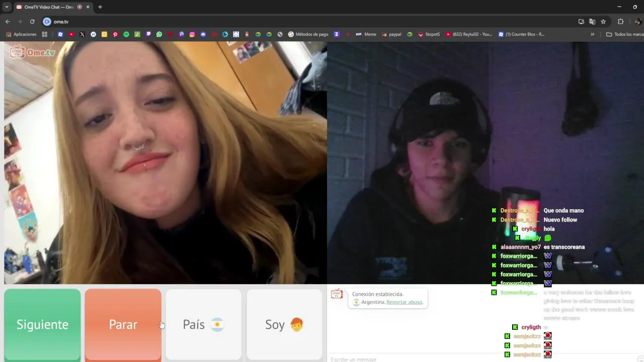Open the Métodos de pago bookmark
Image resolution: width=644 pixels, height=362 pixels.
coord(308,34)
